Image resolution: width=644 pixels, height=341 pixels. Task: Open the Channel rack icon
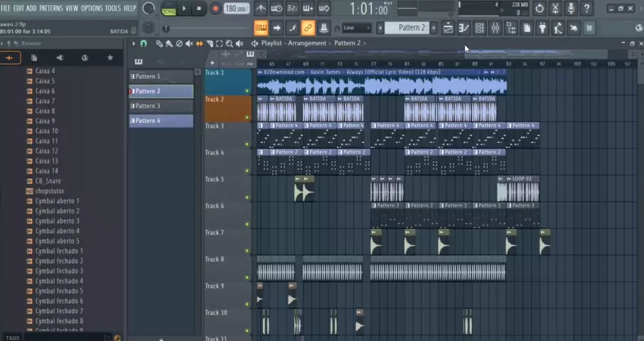click(x=479, y=28)
